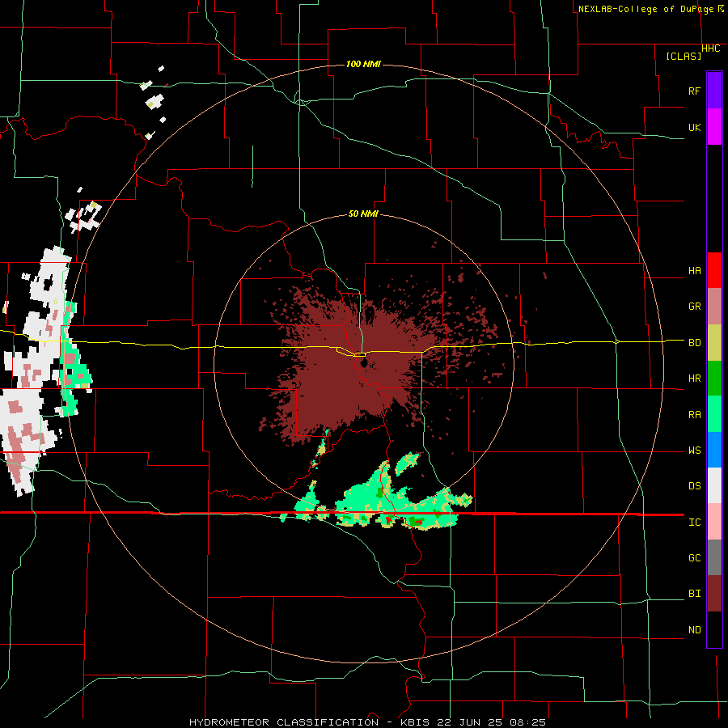Click the BD yellow legend swatch

coord(714,343)
